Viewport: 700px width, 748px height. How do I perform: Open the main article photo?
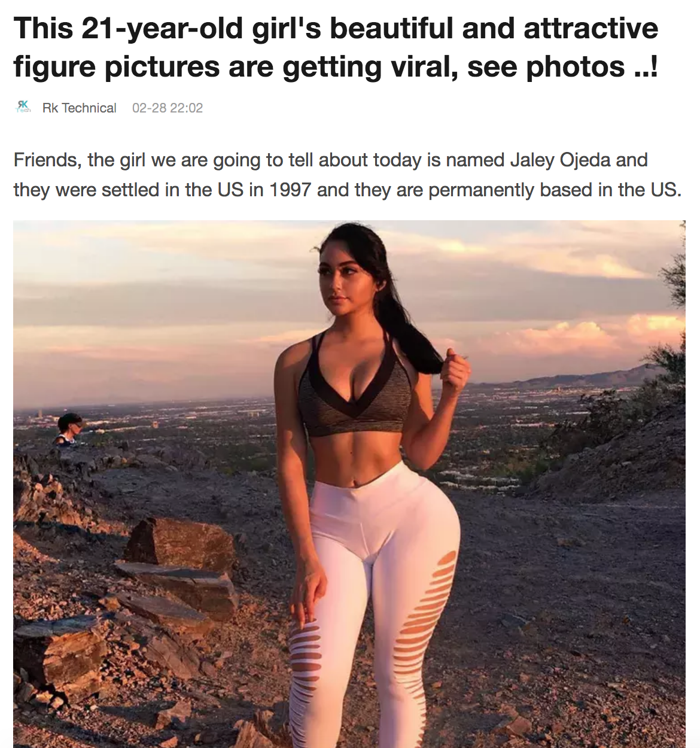(349, 484)
